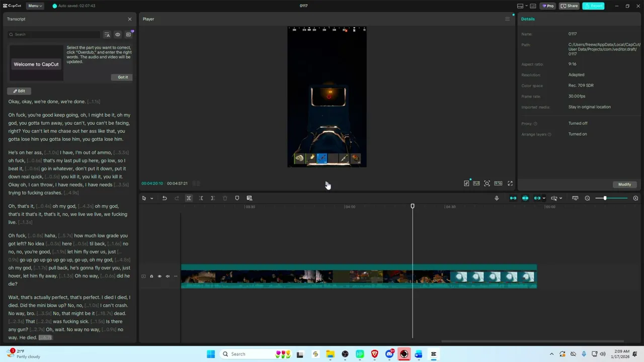Toggle lock on the main video track
Image resolution: width=644 pixels, height=362 pixels.
(x=151, y=276)
